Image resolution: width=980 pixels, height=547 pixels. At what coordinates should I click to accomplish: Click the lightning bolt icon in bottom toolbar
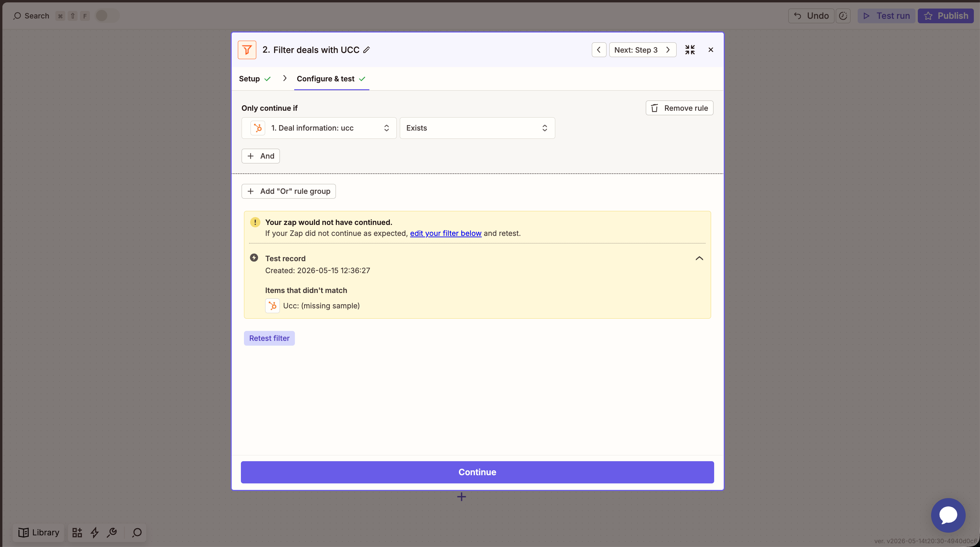click(x=95, y=533)
